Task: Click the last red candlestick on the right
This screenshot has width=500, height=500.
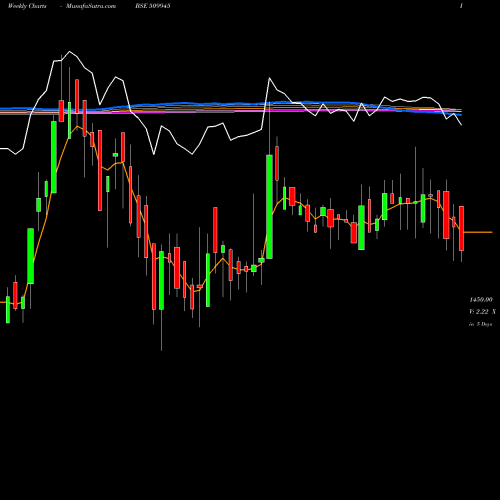Action: (461, 228)
